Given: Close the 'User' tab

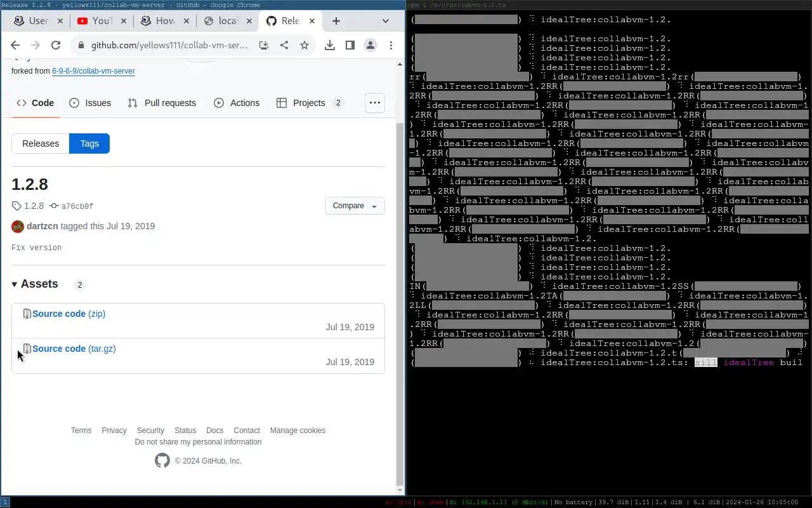Looking at the screenshot, I should point(60,21).
